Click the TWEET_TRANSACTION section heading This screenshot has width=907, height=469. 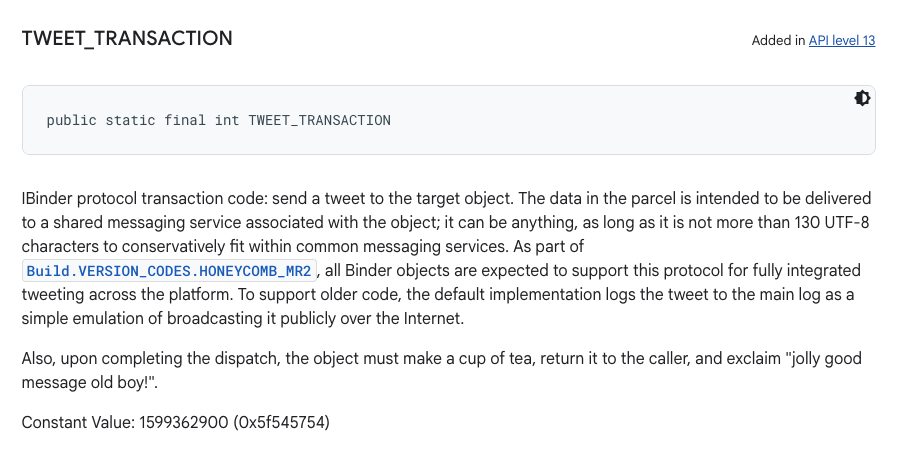(x=127, y=38)
